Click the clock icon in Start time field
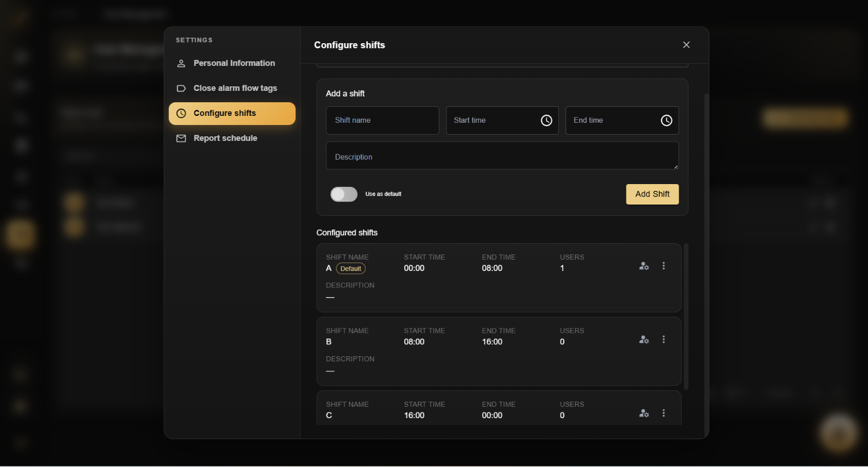Image resolution: width=868 pixels, height=467 pixels. tap(546, 120)
